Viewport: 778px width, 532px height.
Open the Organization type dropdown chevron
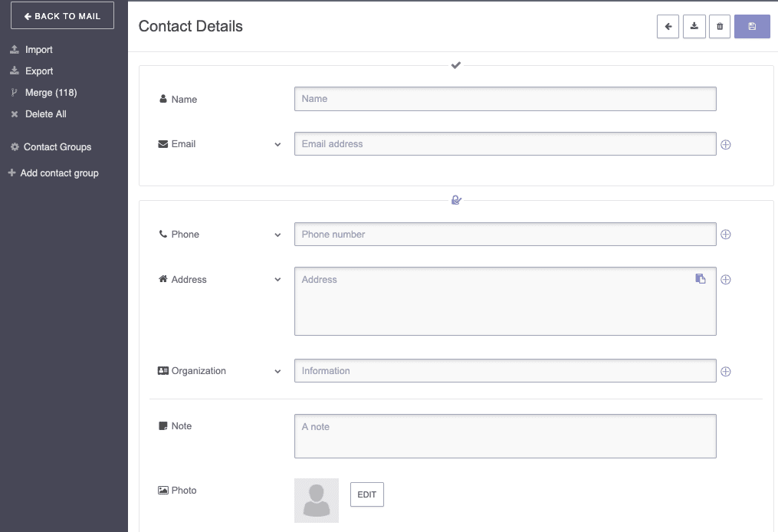click(277, 371)
